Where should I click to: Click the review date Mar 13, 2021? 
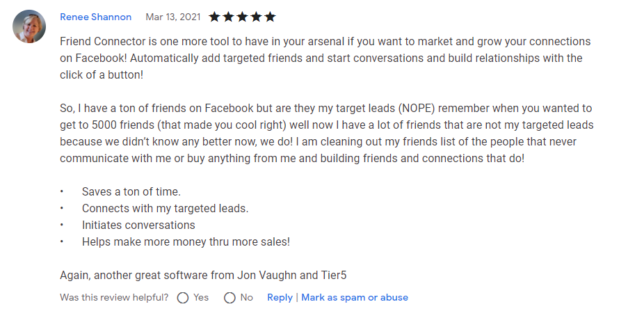click(172, 17)
